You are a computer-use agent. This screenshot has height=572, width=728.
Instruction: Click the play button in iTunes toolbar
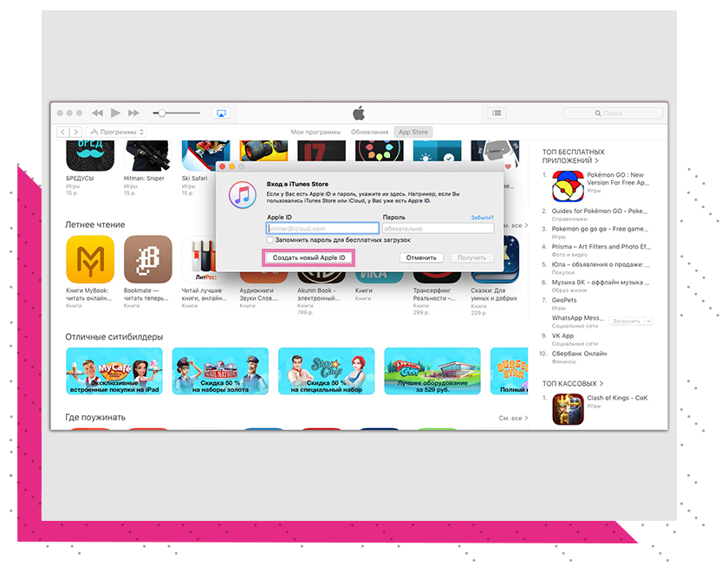115,113
